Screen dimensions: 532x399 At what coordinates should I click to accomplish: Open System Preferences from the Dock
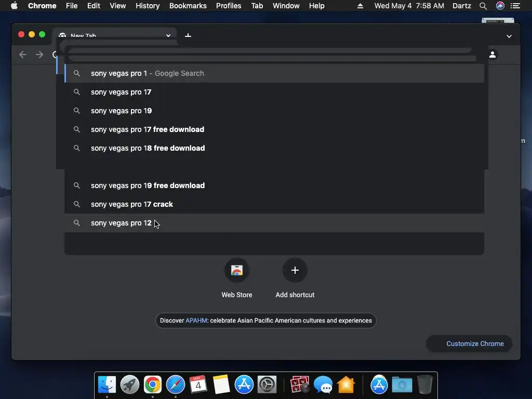267,385
